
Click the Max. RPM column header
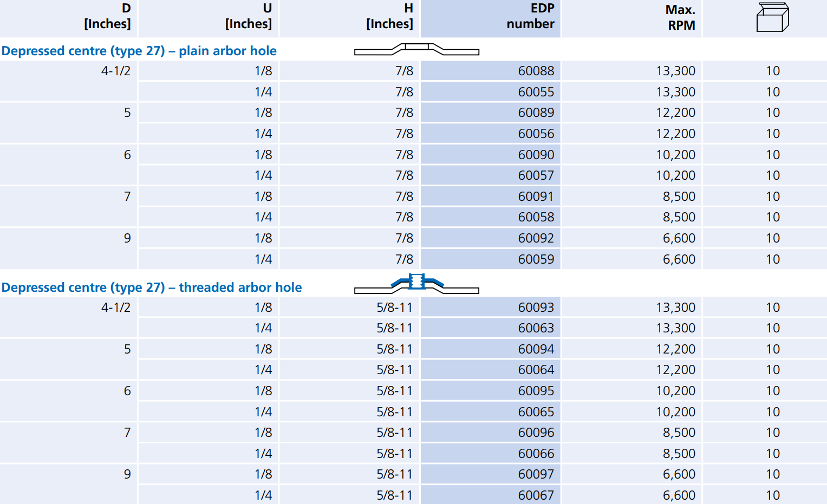680,17
